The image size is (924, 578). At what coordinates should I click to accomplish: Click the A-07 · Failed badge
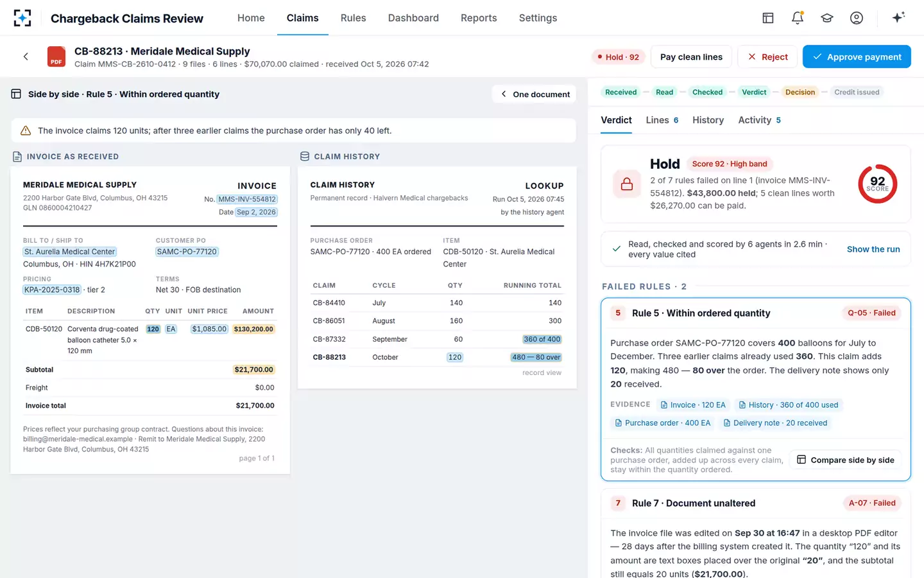872,503
